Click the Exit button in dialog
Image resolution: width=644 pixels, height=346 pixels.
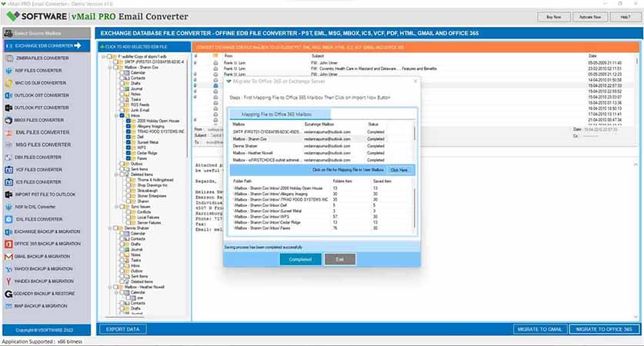(x=340, y=259)
